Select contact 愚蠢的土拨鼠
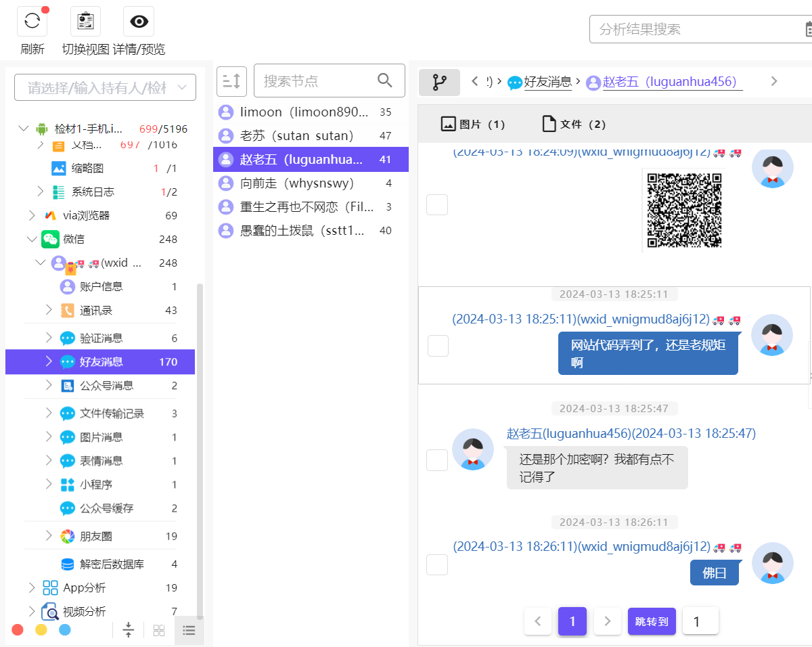Screen dimensions: 812x647 [x=311, y=230]
